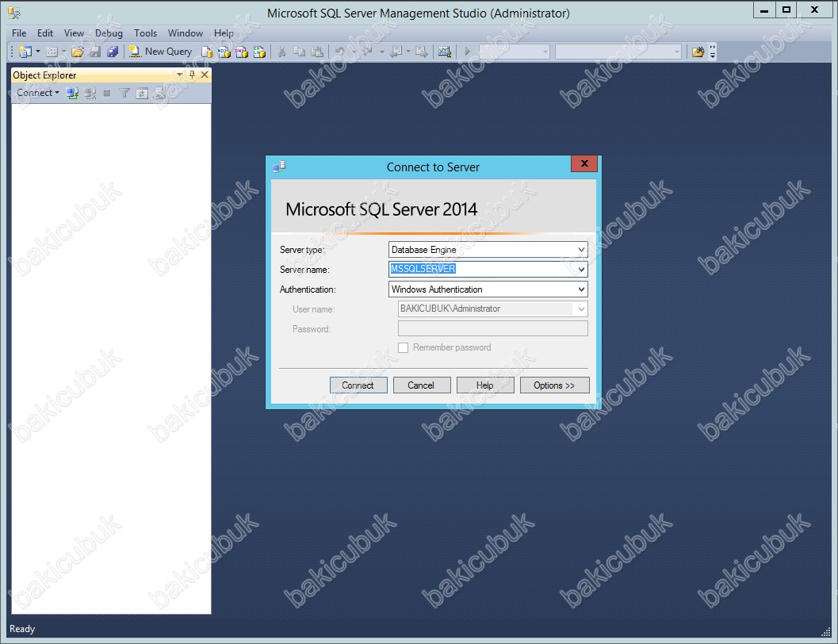Open the Connect dropdown in Object Explorer
838x644 pixels.
click(x=38, y=93)
